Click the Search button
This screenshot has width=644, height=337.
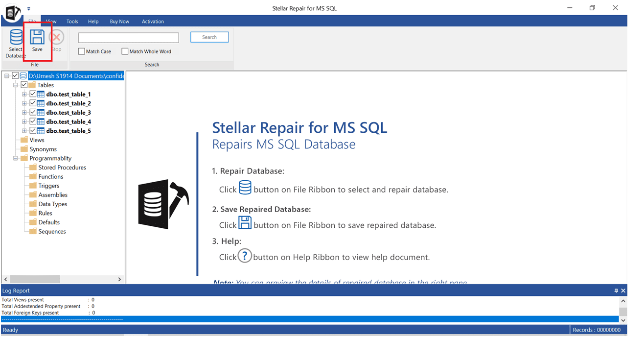click(209, 37)
